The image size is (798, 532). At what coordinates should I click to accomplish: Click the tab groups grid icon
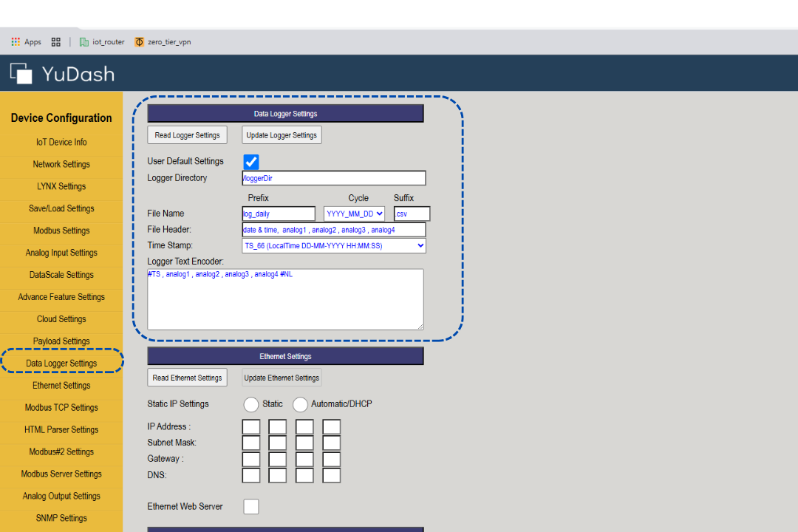tap(56, 42)
